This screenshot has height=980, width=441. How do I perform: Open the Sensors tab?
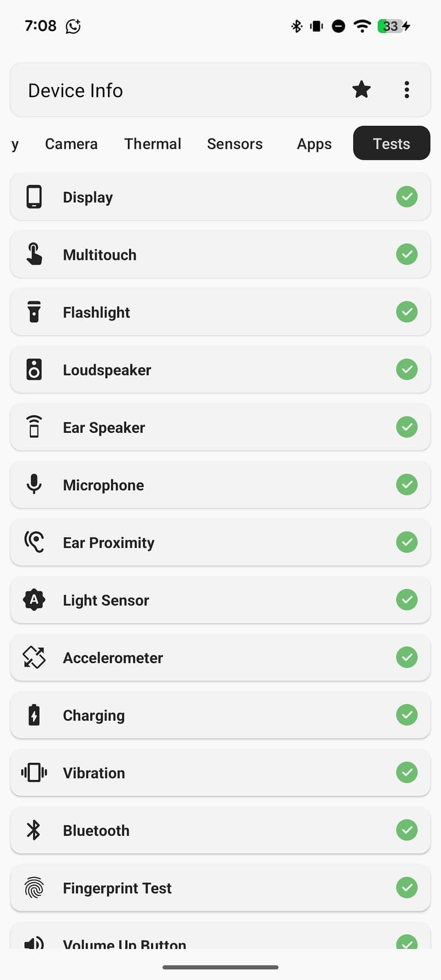[x=235, y=144]
